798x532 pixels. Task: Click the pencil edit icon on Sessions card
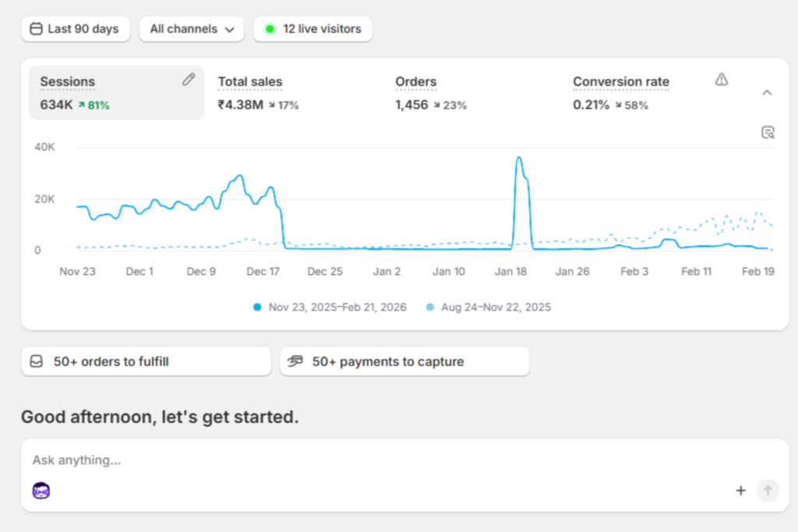188,79
